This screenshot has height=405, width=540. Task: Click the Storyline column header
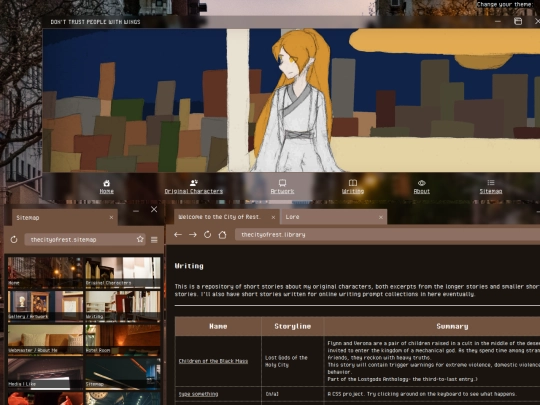pos(292,326)
